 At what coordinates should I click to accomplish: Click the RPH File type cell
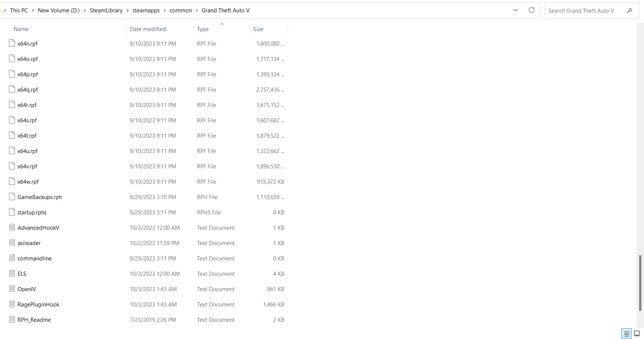point(208,197)
